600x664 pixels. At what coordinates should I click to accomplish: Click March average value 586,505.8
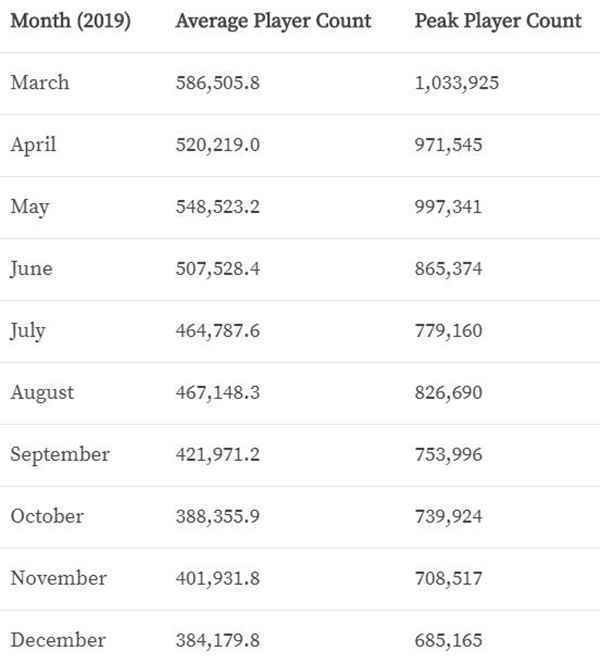(218, 83)
